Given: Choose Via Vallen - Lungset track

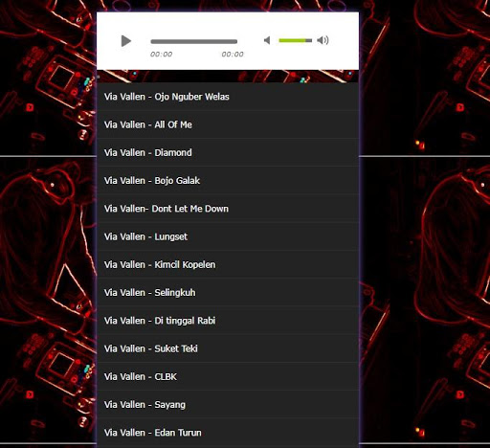Looking at the screenshot, I should (x=228, y=236).
